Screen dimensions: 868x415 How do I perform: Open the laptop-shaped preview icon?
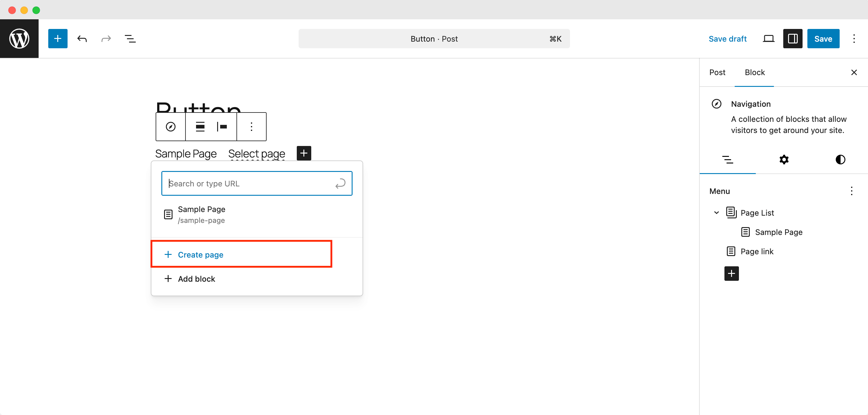click(x=768, y=39)
